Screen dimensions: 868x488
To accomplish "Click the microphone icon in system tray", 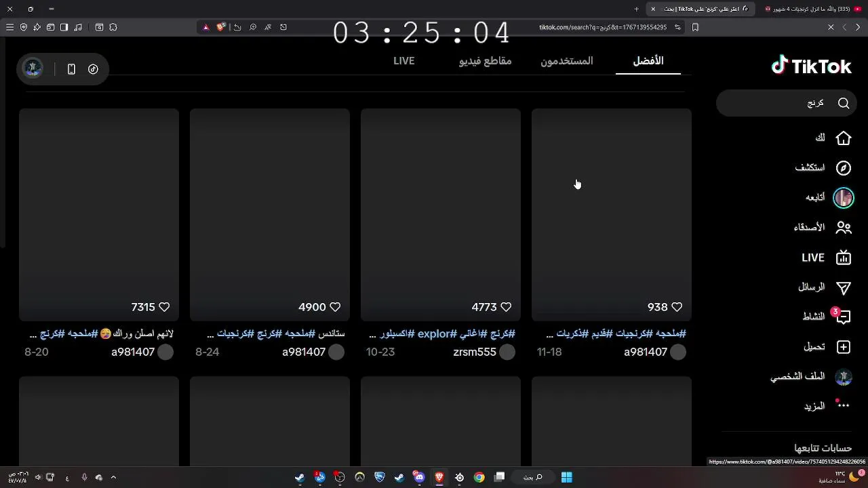I will click(84, 477).
